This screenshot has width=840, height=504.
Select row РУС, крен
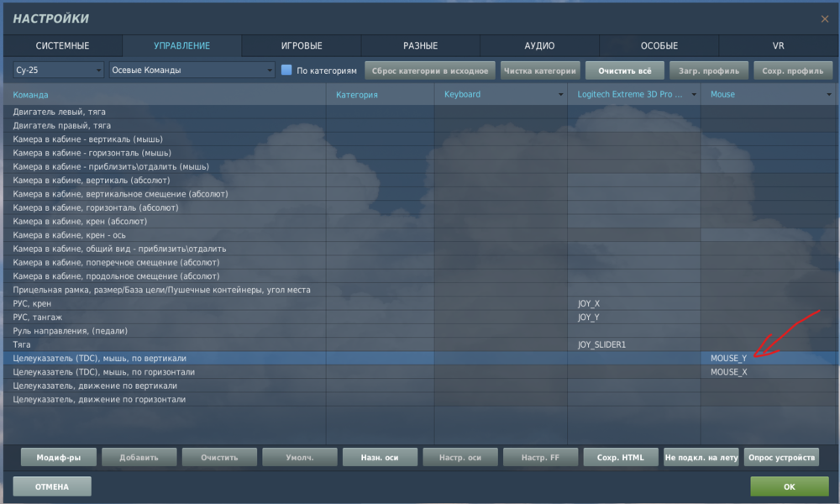(421, 304)
